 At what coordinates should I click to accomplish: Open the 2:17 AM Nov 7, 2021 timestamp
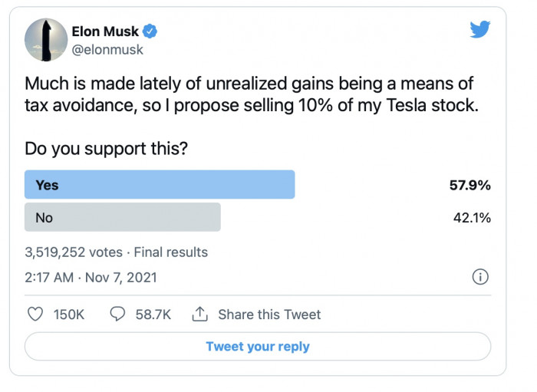[91, 278]
